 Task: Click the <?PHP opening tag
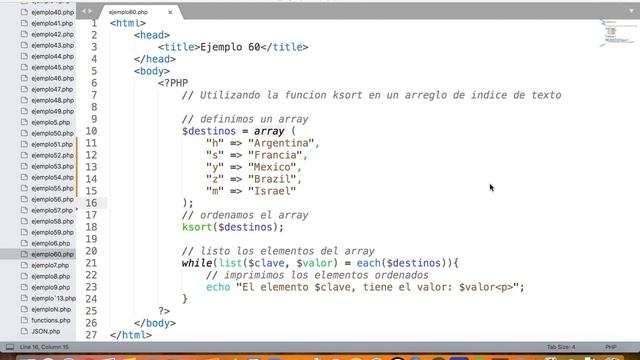coord(173,83)
